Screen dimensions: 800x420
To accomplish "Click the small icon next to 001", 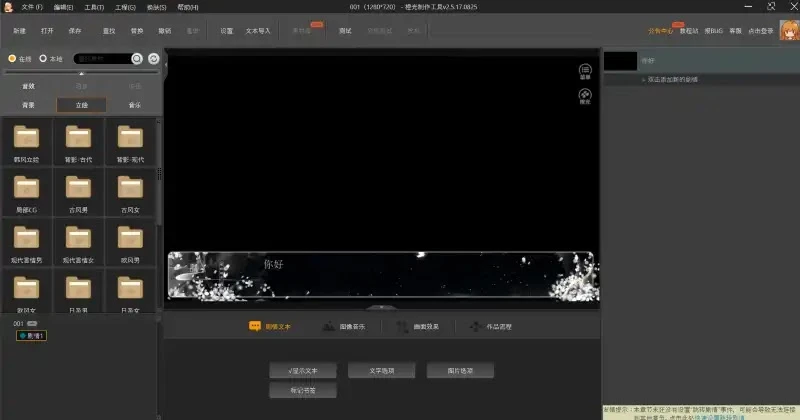I will [x=32, y=324].
